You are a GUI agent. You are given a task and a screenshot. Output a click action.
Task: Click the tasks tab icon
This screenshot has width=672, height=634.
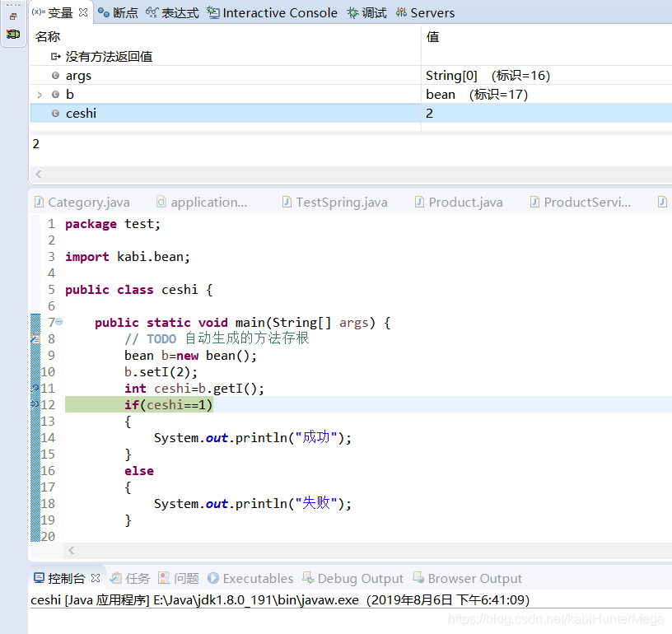pos(116,578)
